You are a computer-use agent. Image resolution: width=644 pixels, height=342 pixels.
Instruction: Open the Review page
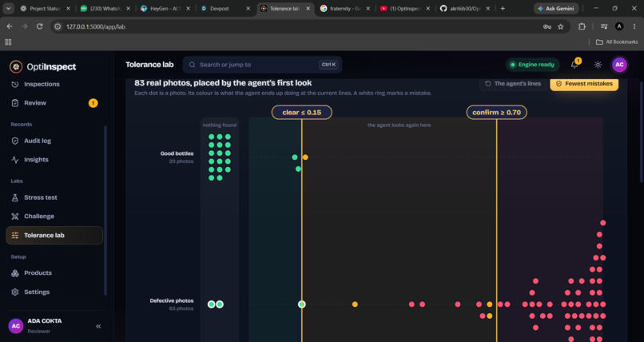click(x=54, y=103)
